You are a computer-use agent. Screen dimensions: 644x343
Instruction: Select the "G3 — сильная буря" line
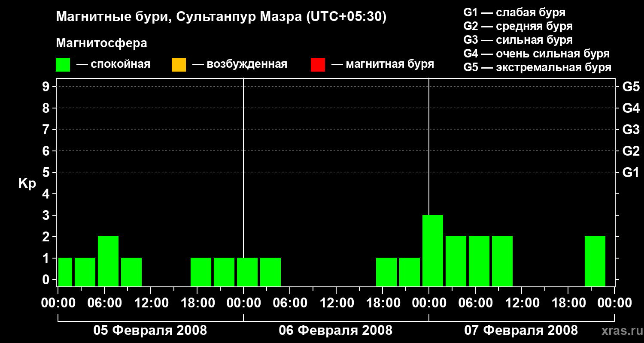(x=518, y=40)
